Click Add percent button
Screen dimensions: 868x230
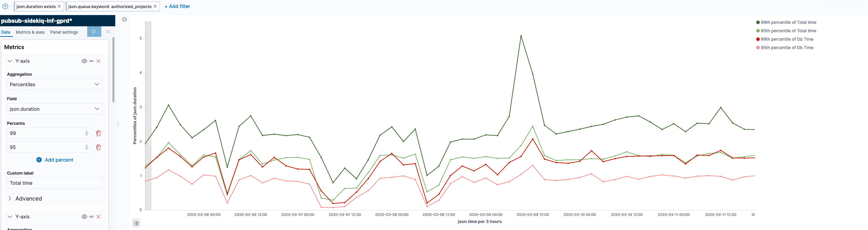coord(55,160)
